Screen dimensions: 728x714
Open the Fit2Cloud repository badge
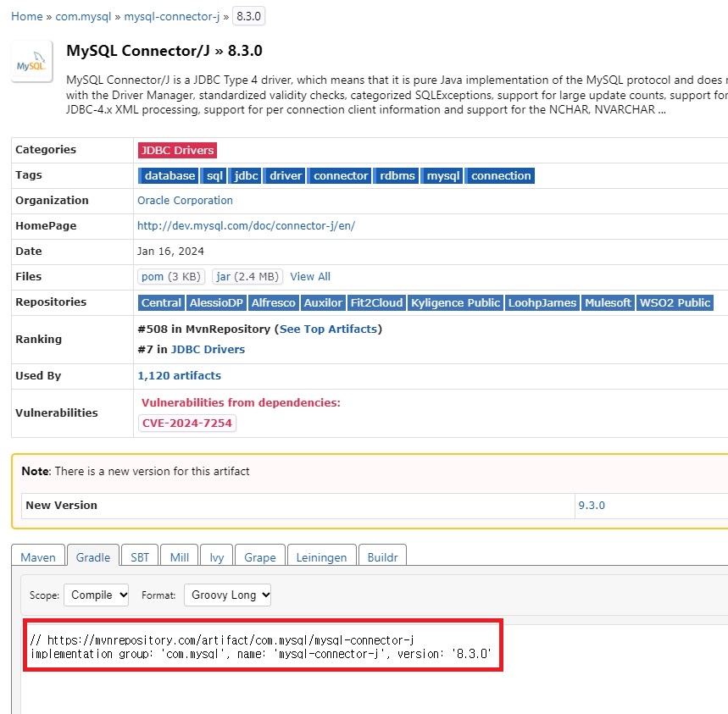[x=376, y=303]
